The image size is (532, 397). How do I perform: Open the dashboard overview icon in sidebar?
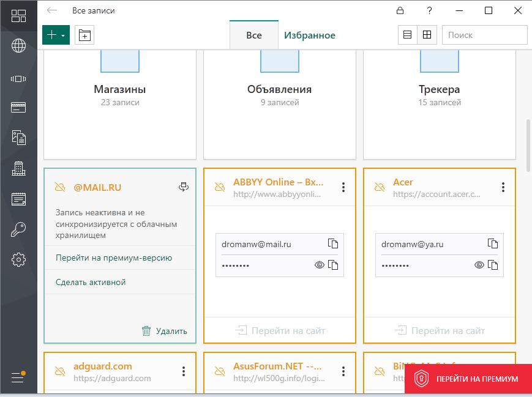tap(18, 15)
